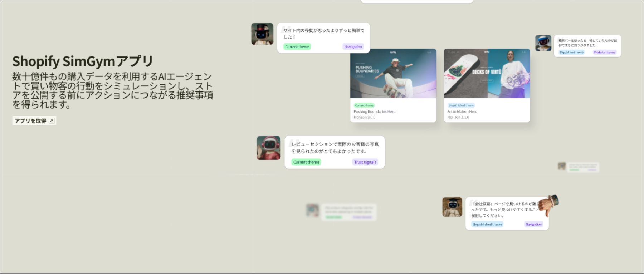The image size is (644, 274).
Task: Click Unpublished theme tag on 会社概要 review
Action: tap(487, 224)
